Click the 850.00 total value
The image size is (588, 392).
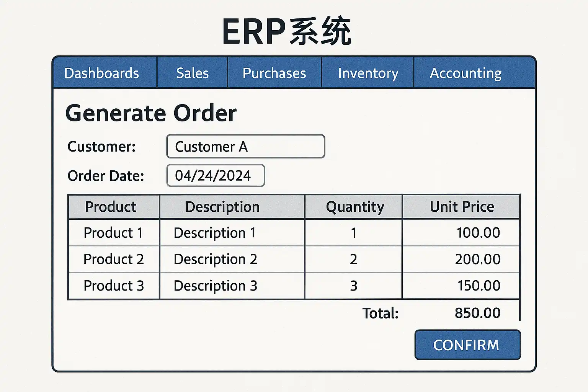477,313
